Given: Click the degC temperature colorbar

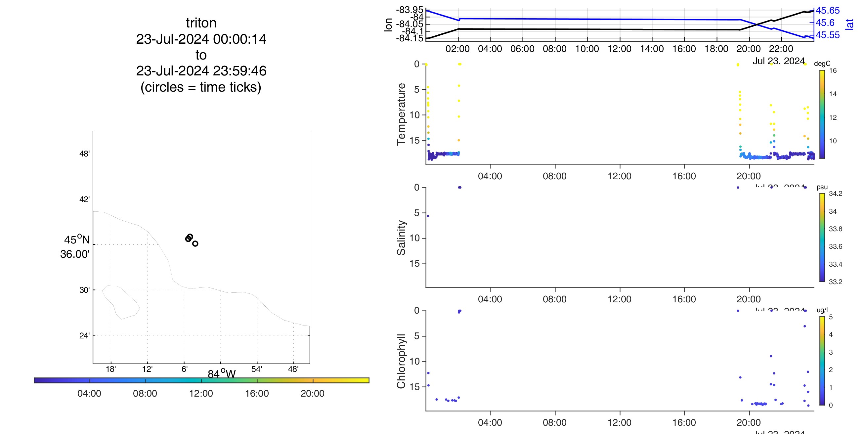Looking at the screenshot, I should coord(822,114).
